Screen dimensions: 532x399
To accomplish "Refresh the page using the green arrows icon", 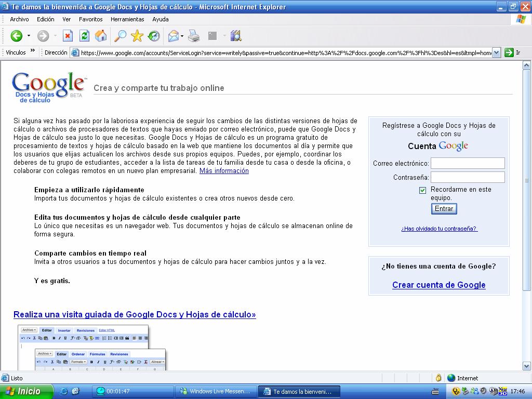I will (84, 36).
